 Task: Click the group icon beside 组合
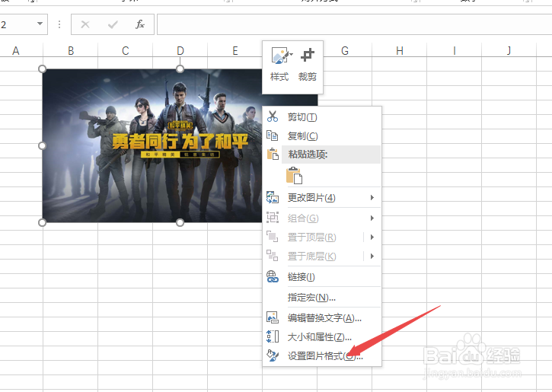pos(273,218)
